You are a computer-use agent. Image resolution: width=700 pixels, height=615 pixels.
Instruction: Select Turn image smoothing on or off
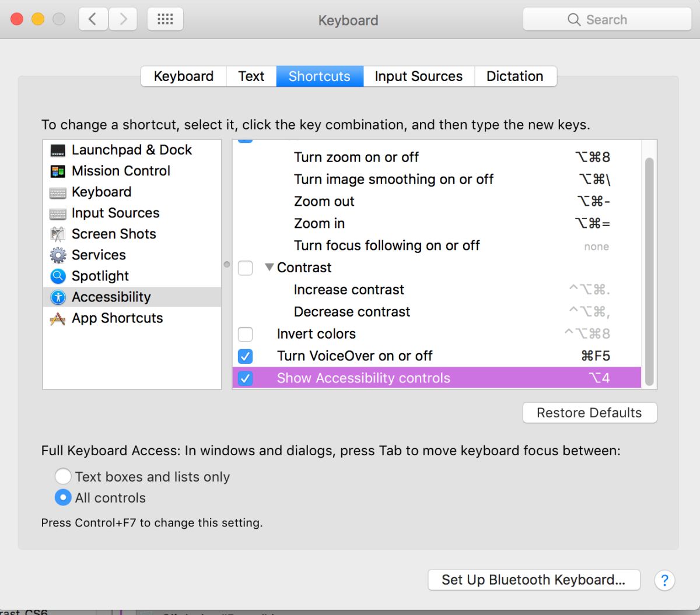[x=437, y=180]
